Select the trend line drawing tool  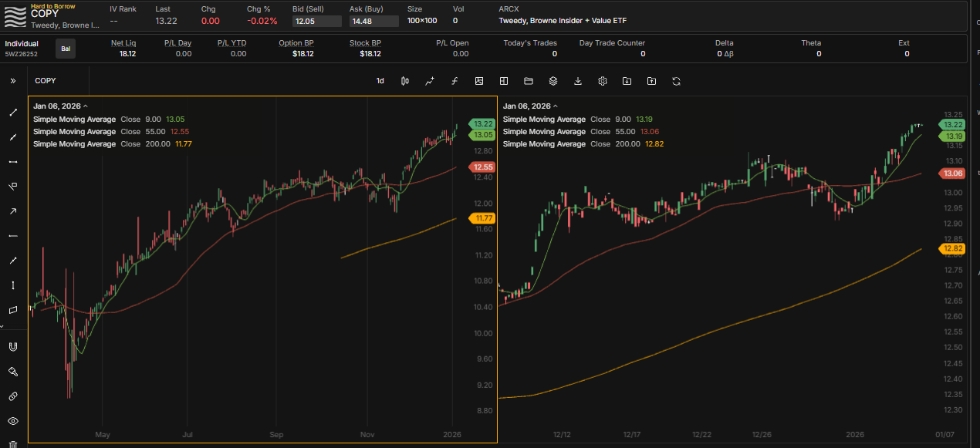coord(13,113)
